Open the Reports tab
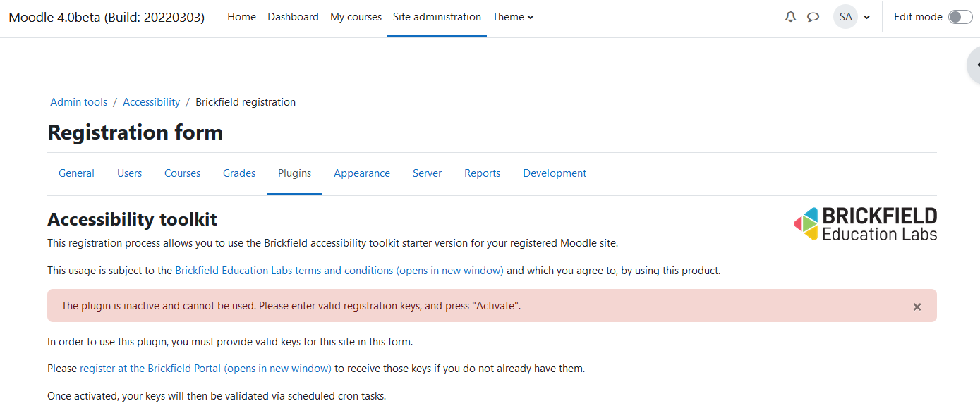The image size is (980, 413). pos(483,173)
